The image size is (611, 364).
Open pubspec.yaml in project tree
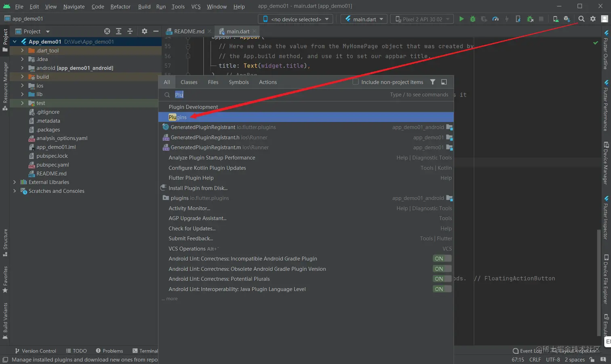click(x=53, y=165)
